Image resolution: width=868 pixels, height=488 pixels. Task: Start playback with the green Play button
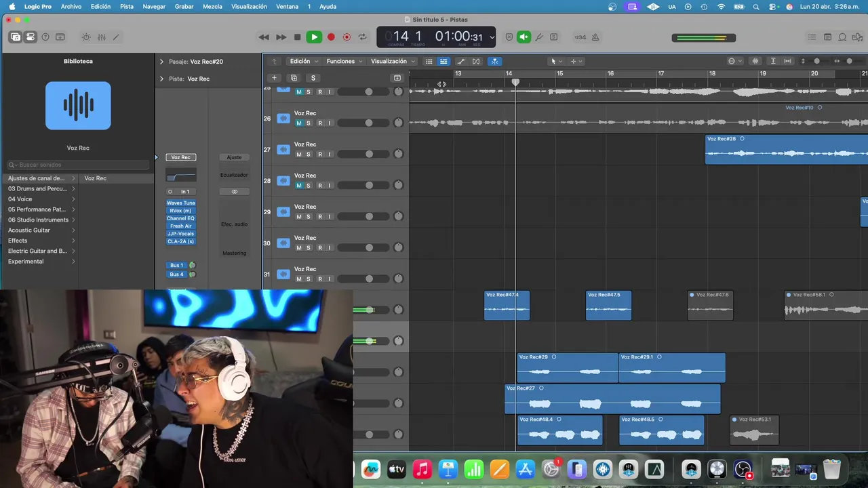[313, 37]
